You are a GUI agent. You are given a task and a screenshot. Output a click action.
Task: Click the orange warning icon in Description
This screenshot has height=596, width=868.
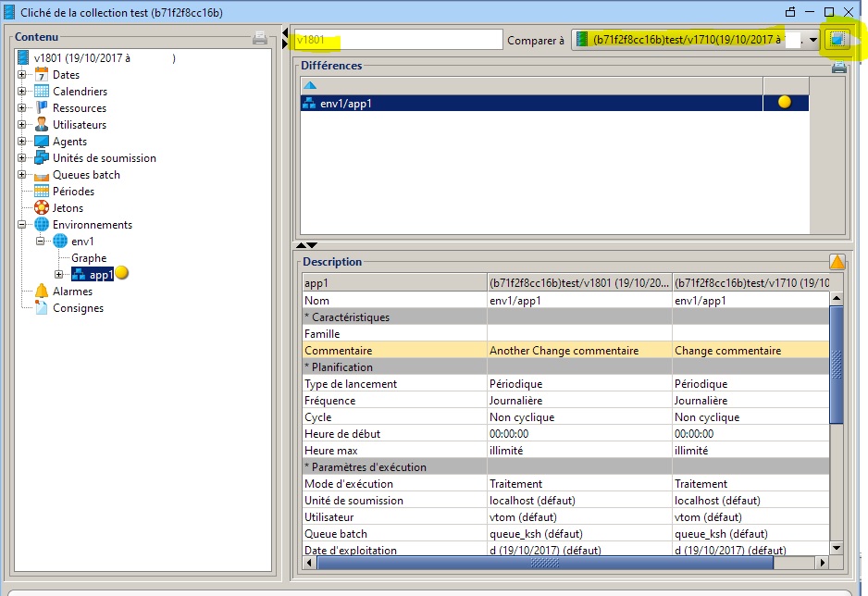click(x=837, y=262)
